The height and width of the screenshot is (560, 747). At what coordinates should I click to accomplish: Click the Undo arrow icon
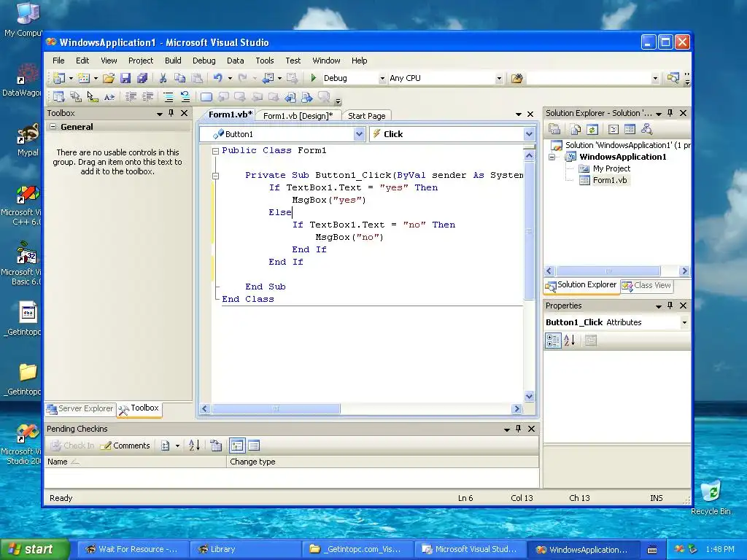[x=218, y=78]
